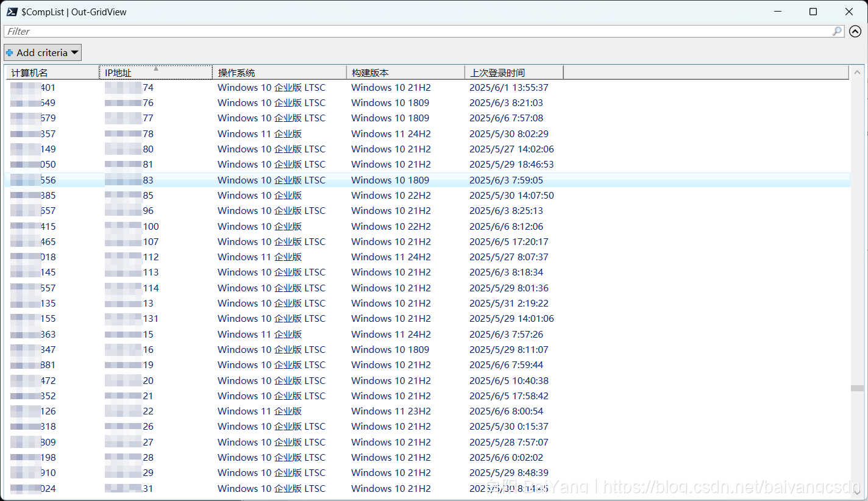The image size is (868, 501).
Task: Click the vertical scrollbar thumb
Action: pos(857,388)
